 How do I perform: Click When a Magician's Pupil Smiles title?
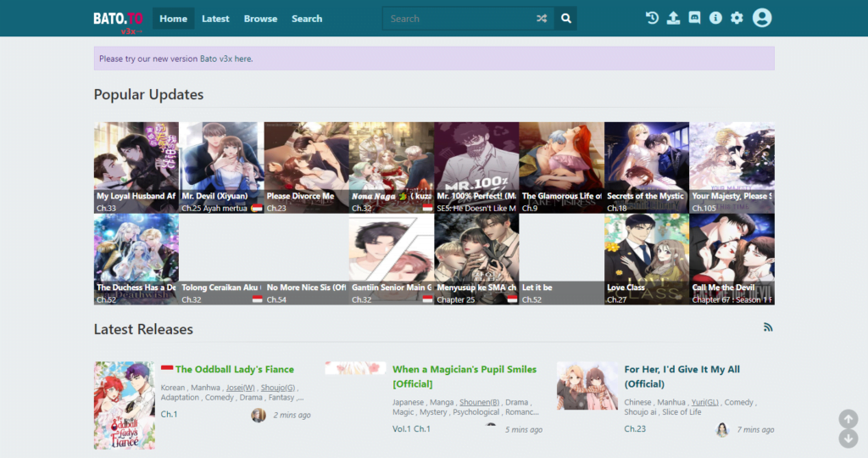point(465,377)
